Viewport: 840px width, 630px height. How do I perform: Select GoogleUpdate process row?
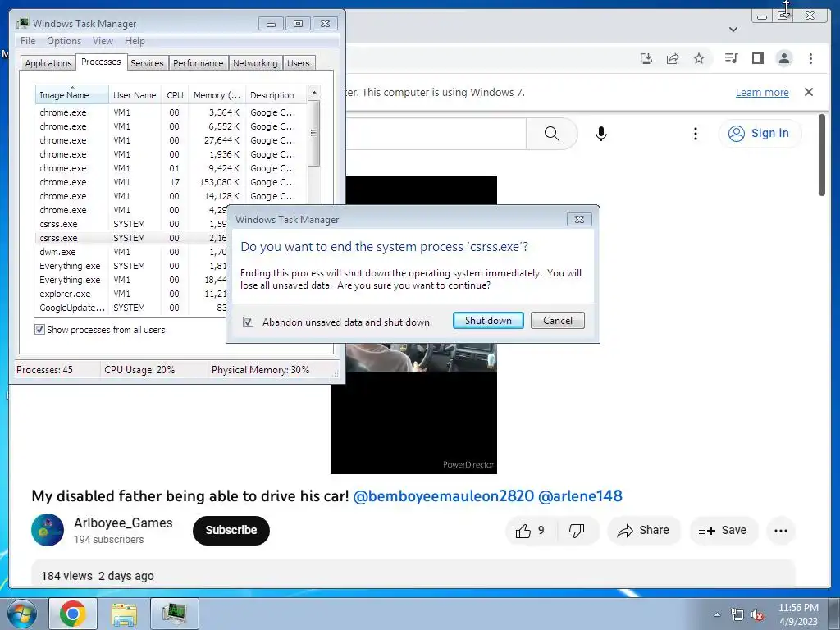pos(132,308)
